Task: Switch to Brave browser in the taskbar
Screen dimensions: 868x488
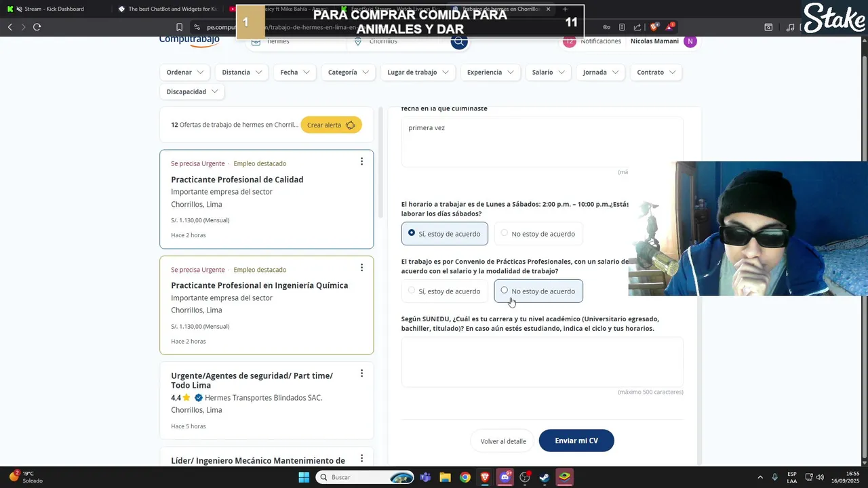Action: click(x=485, y=477)
